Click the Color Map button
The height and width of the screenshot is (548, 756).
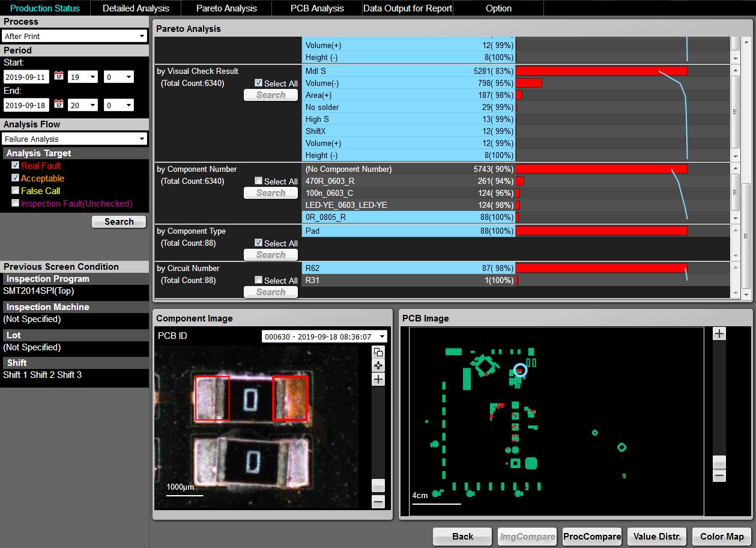click(721, 537)
